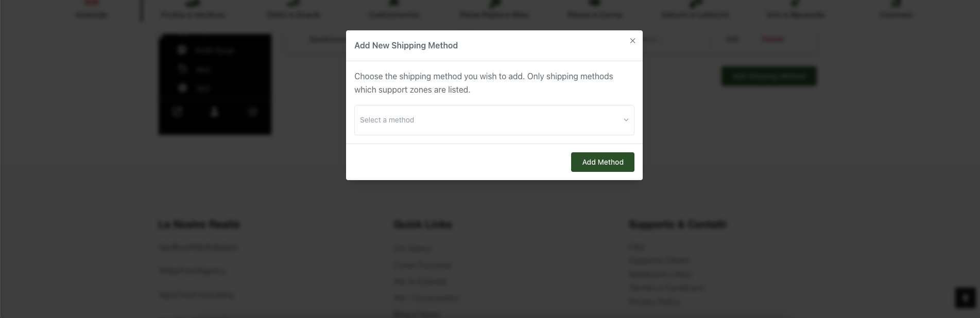This screenshot has height=318, width=980.
Task: Click the third sidebar menu icon
Action: 182,88
